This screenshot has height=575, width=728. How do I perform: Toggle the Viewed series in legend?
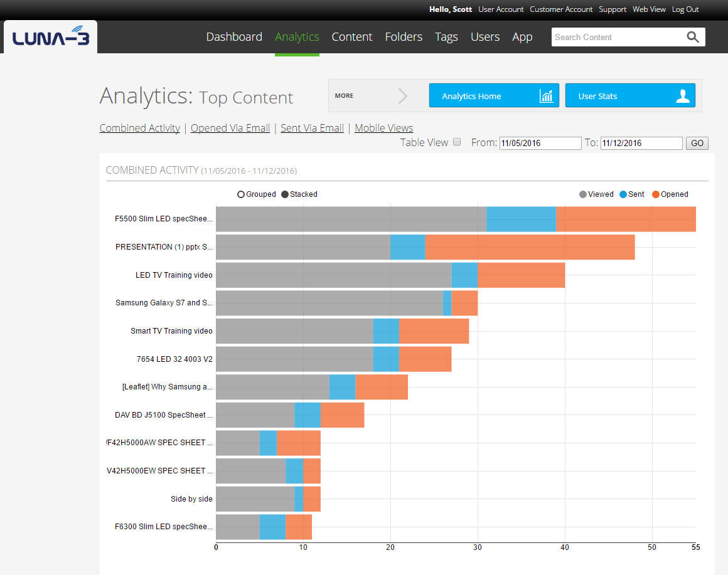point(596,194)
